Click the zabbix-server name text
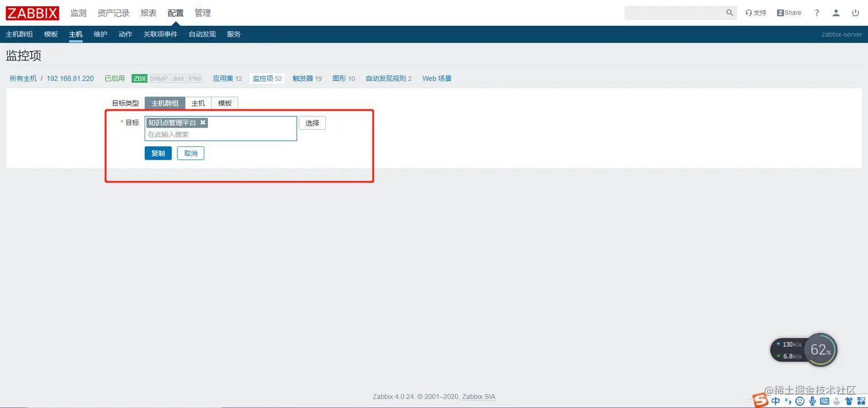The width and height of the screenshot is (868, 408). pyautogui.click(x=842, y=34)
